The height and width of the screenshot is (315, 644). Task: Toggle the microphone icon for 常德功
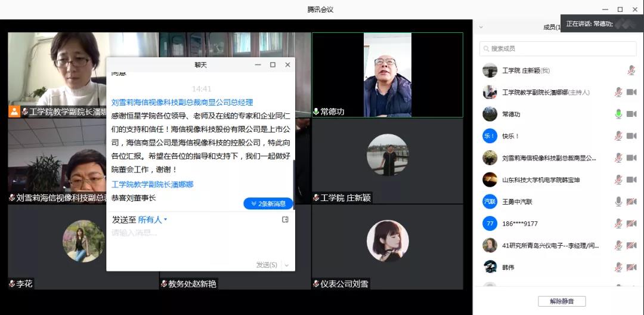(619, 114)
